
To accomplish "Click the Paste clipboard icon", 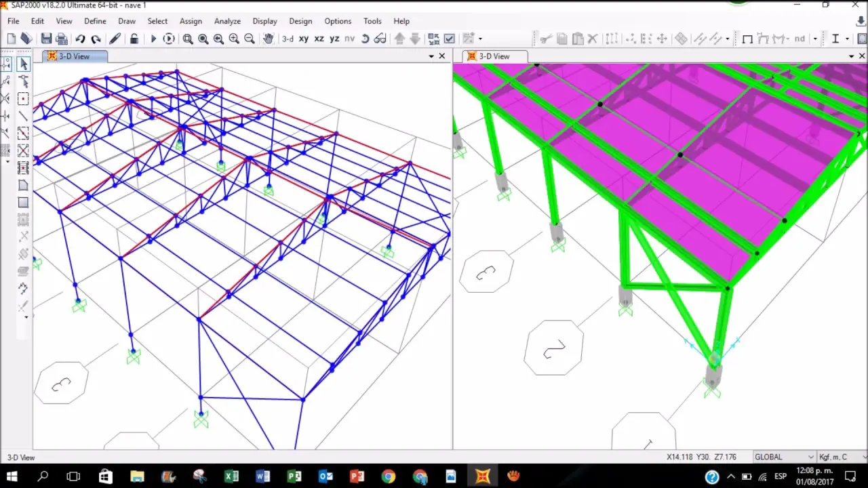I will tap(578, 39).
